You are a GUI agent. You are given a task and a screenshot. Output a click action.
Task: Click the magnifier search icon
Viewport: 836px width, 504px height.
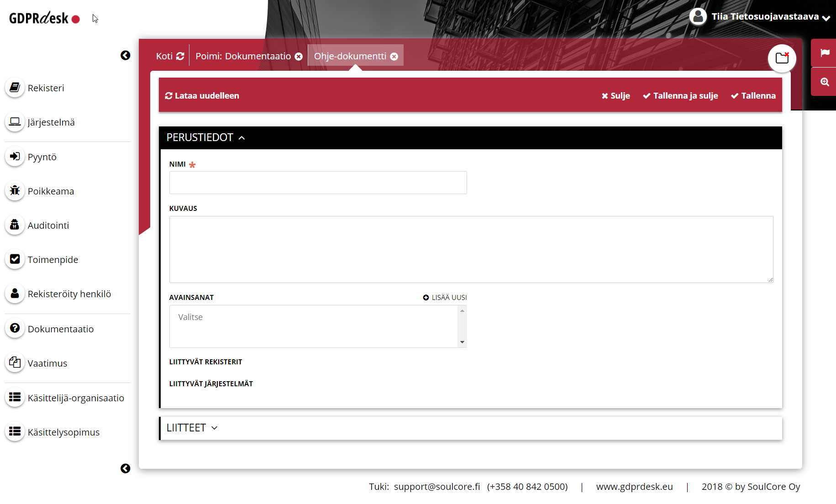tap(825, 82)
